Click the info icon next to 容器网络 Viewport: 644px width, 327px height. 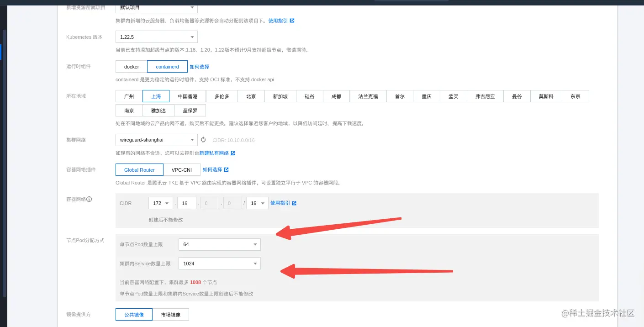pyautogui.click(x=90, y=199)
